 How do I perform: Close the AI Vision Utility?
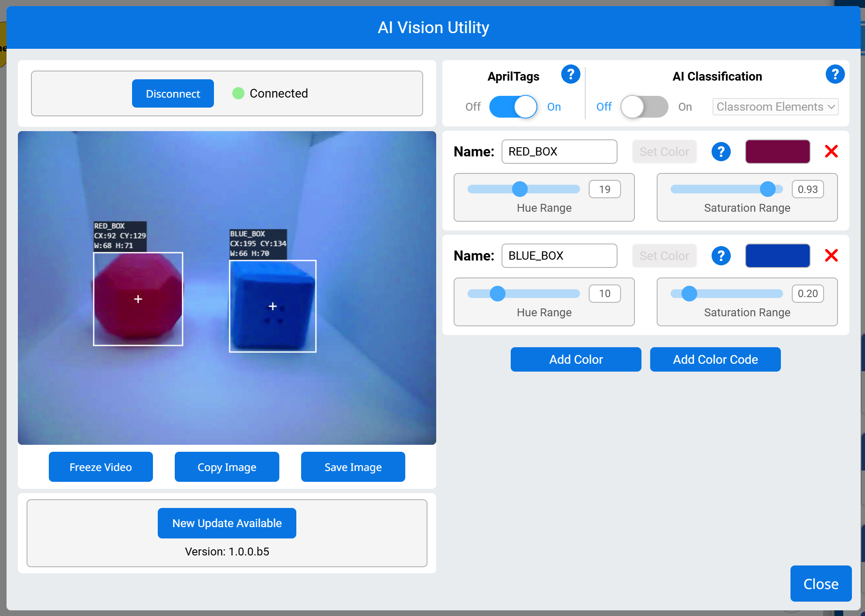821,584
